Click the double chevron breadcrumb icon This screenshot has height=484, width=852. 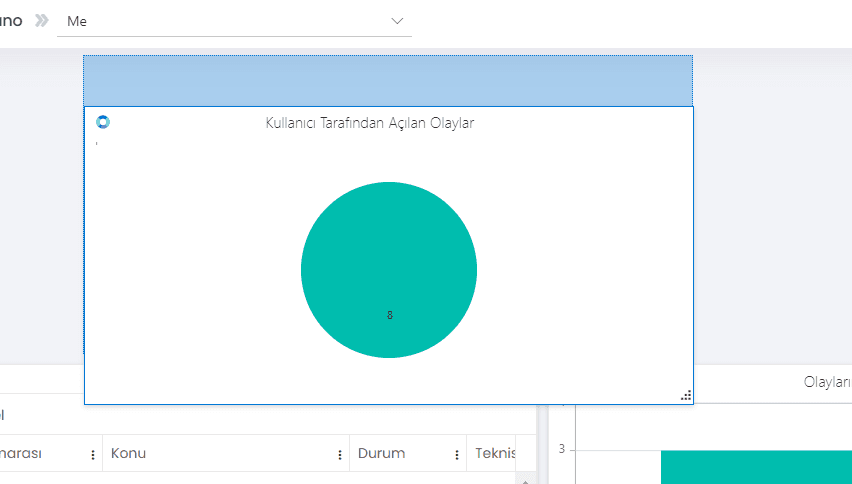point(42,21)
